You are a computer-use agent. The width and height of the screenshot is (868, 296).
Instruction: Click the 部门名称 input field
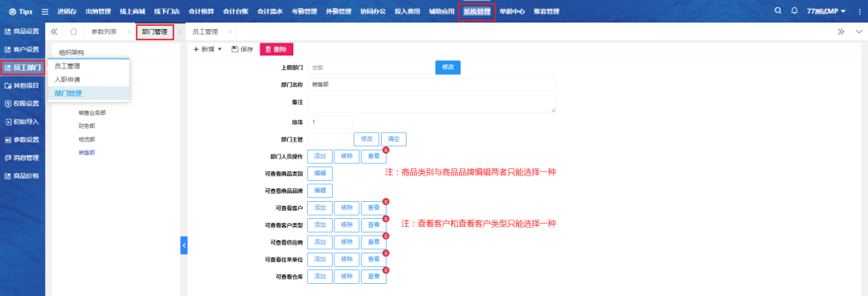[432, 84]
